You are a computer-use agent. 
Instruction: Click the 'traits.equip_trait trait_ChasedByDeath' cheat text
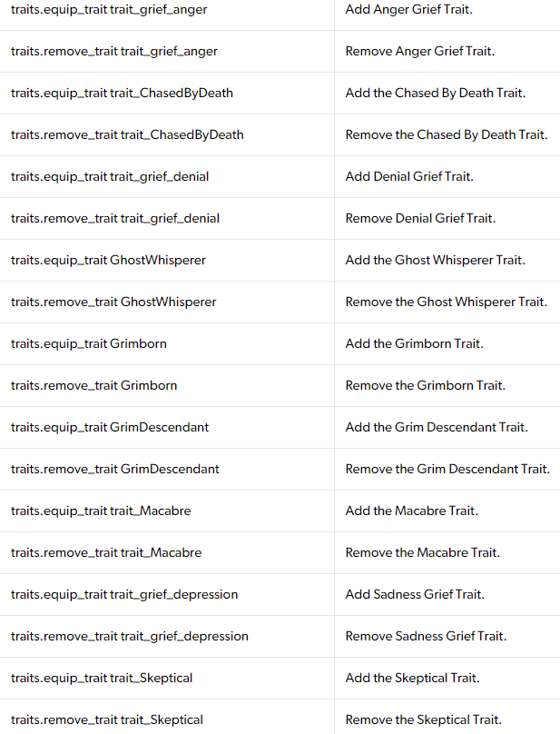click(122, 94)
